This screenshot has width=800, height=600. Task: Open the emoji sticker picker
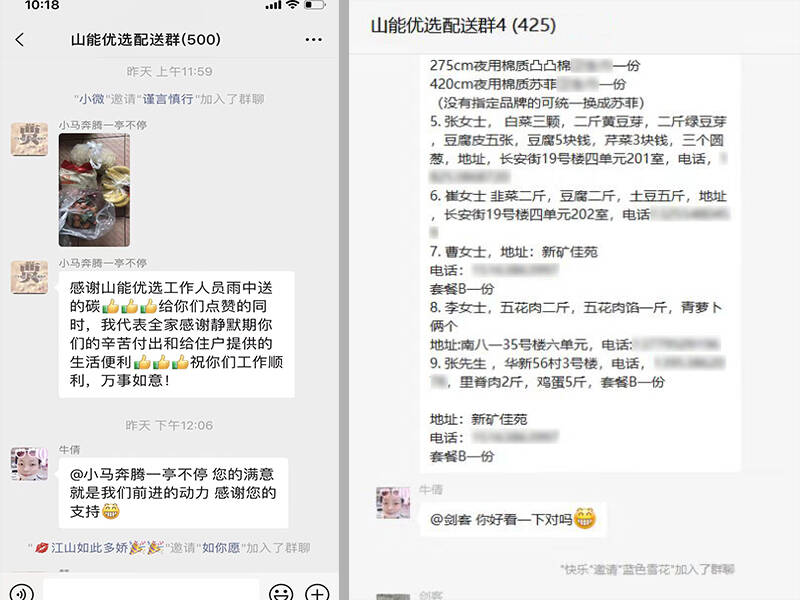tap(281, 592)
